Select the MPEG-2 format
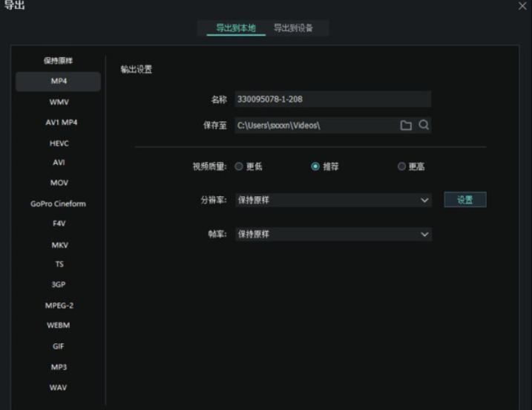 point(59,305)
